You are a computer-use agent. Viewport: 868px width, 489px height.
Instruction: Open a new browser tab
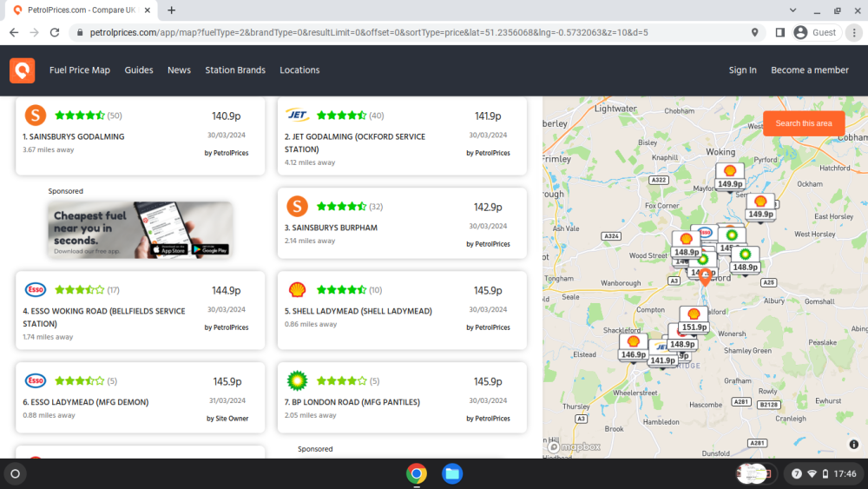click(x=172, y=10)
